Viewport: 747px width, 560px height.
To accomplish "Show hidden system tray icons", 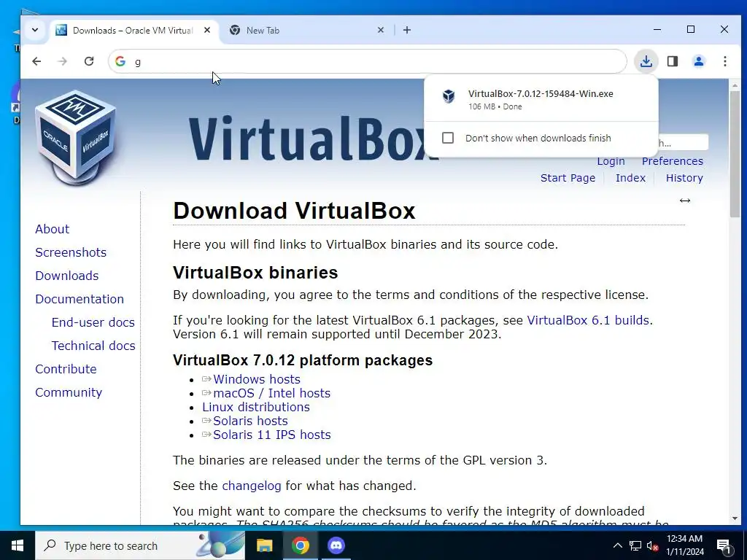I will [x=617, y=545].
